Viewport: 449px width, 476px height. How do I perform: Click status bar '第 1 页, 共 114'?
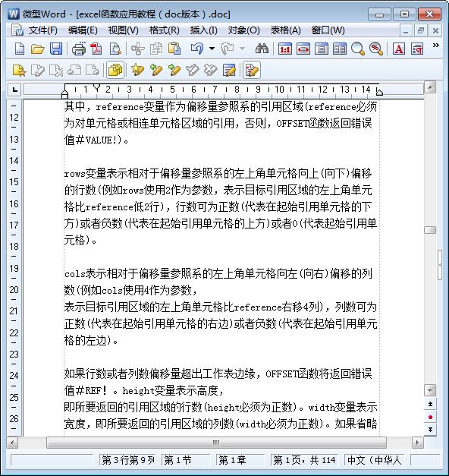coord(304,460)
